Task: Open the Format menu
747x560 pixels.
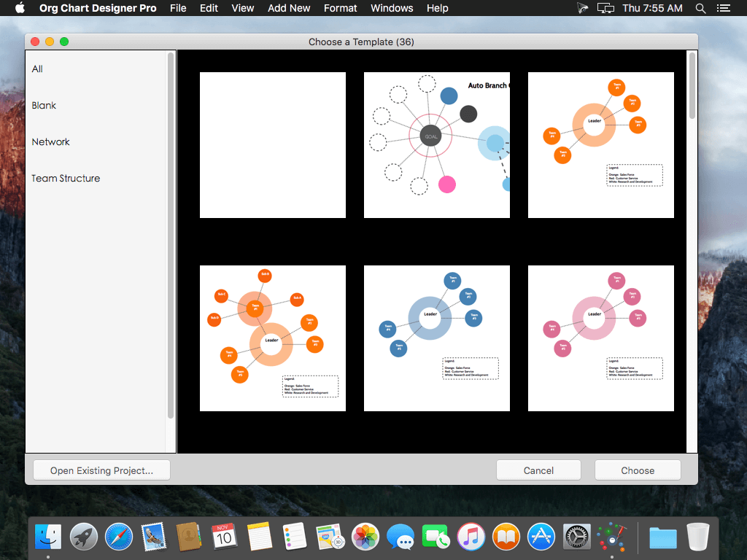Action: [340, 8]
